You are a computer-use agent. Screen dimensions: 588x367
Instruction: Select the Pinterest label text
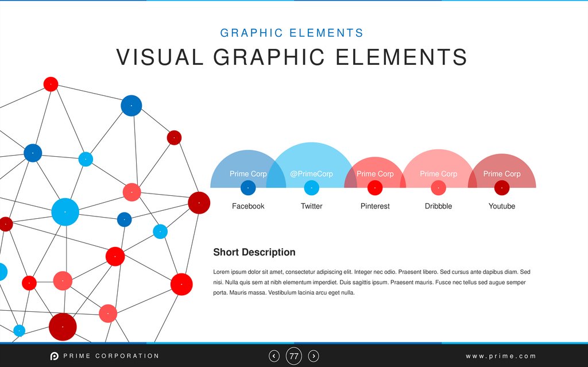coord(375,206)
